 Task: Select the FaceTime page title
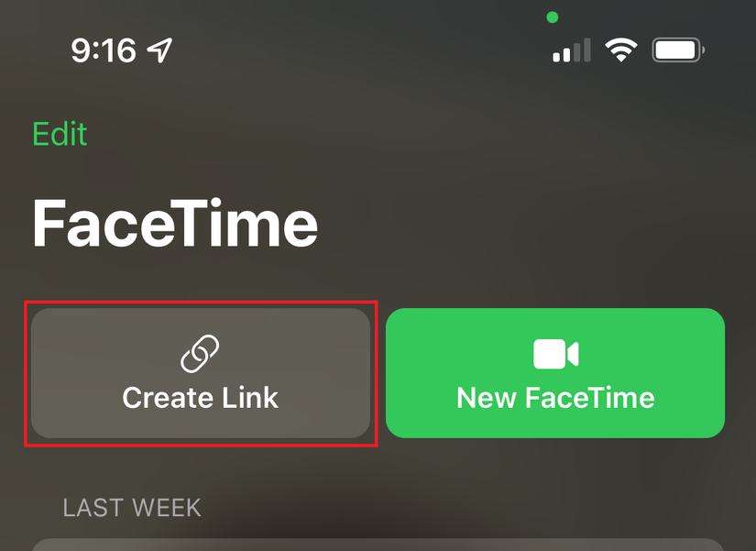(x=174, y=222)
